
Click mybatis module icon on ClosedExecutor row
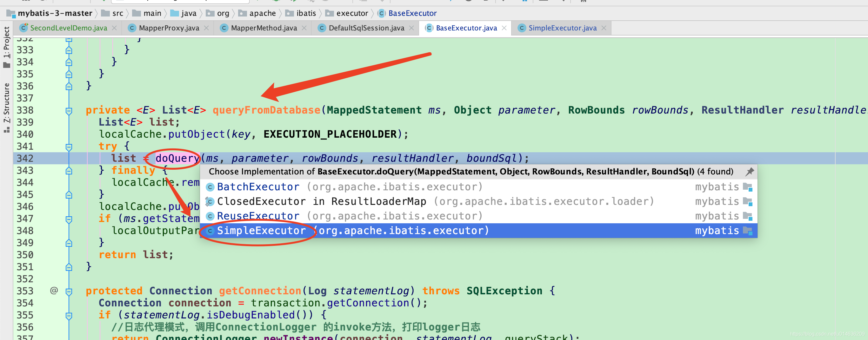pos(747,202)
